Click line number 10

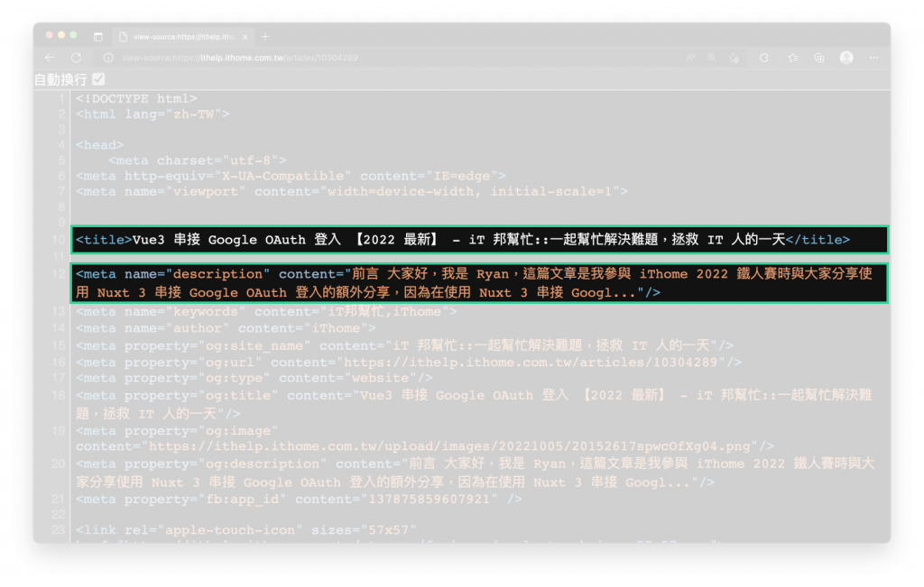59,240
